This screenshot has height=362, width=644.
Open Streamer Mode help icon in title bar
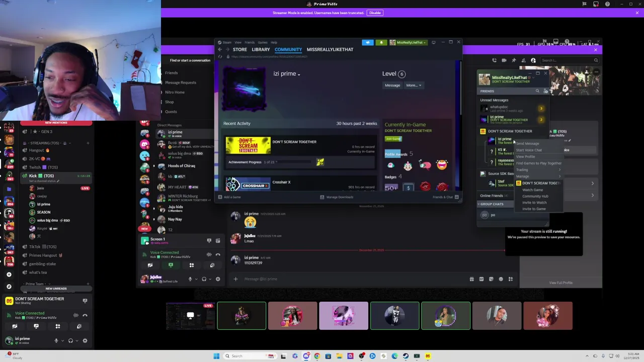click(x=607, y=4)
